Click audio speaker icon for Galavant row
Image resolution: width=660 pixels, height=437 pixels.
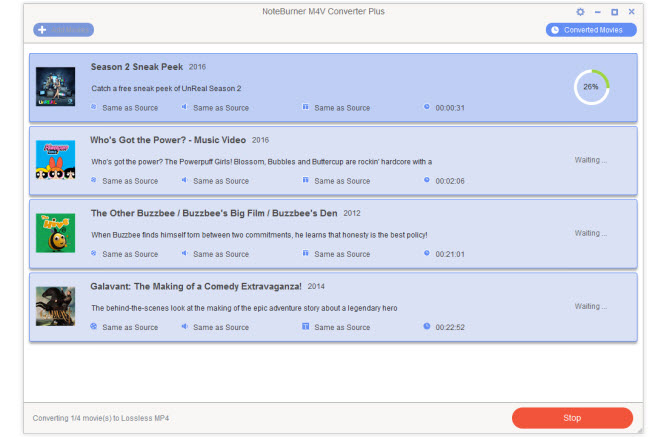tap(184, 326)
